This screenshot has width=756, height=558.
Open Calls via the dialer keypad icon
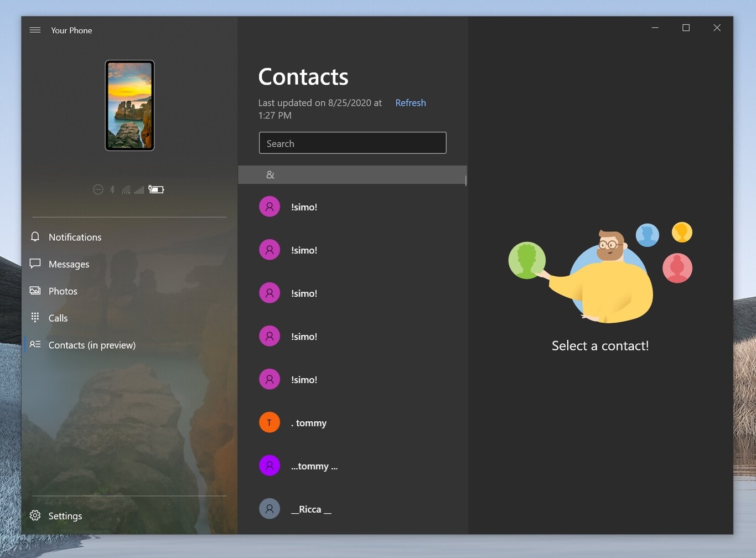tap(35, 317)
